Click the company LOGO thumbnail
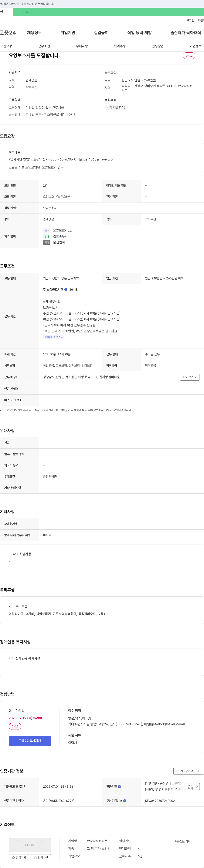This screenshot has height=868, width=204. (30, 845)
